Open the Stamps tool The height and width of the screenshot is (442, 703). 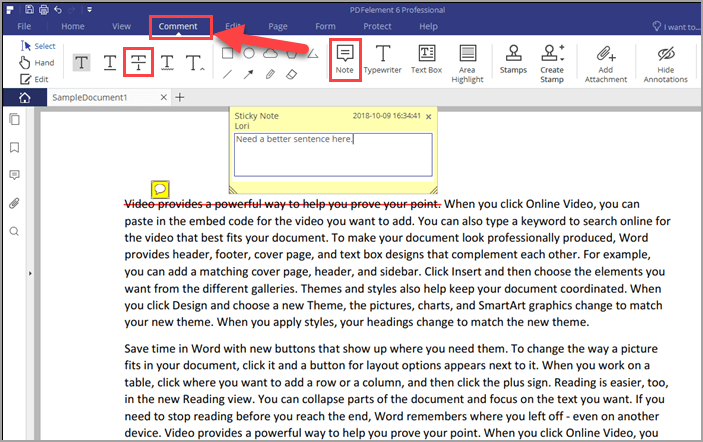tap(513, 60)
